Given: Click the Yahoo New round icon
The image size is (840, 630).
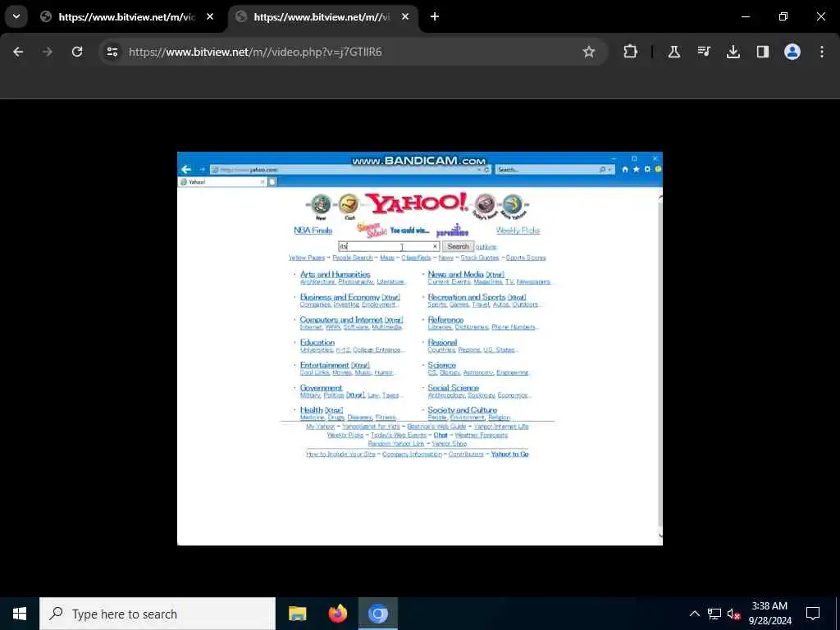Looking at the screenshot, I should pos(321,205).
